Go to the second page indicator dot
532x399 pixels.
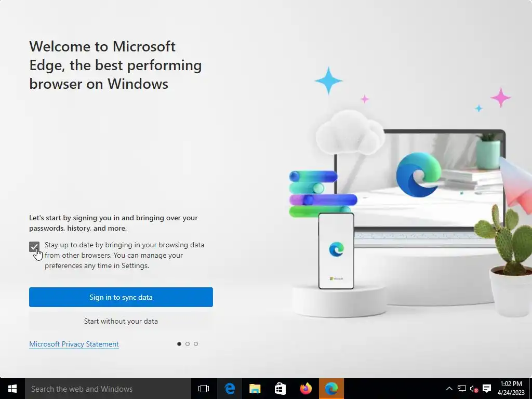187,344
